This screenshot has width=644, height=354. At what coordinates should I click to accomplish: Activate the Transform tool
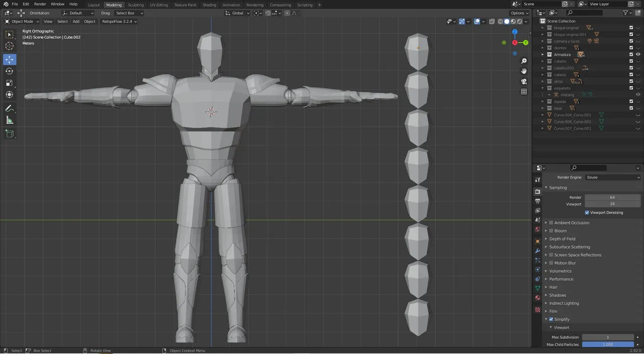(10, 95)
